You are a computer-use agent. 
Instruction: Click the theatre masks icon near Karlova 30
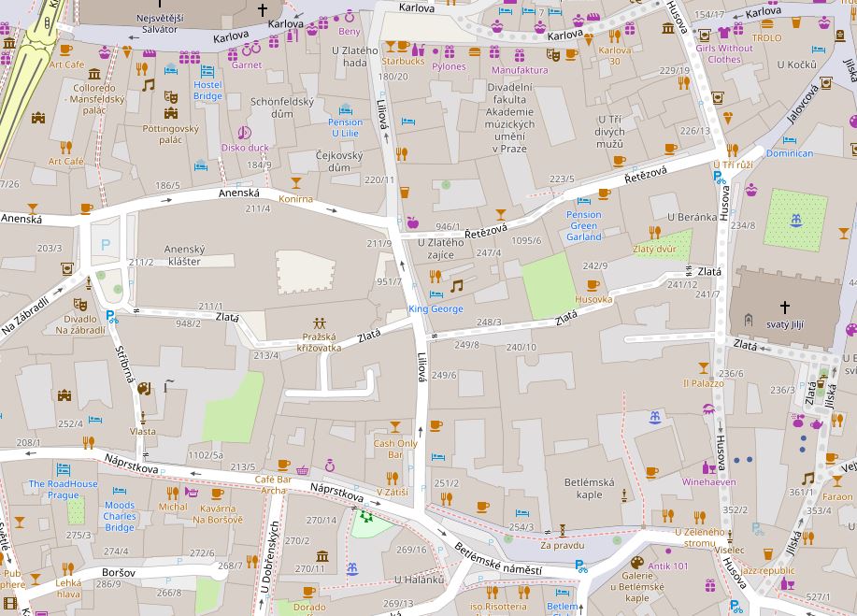coord(552,53)
